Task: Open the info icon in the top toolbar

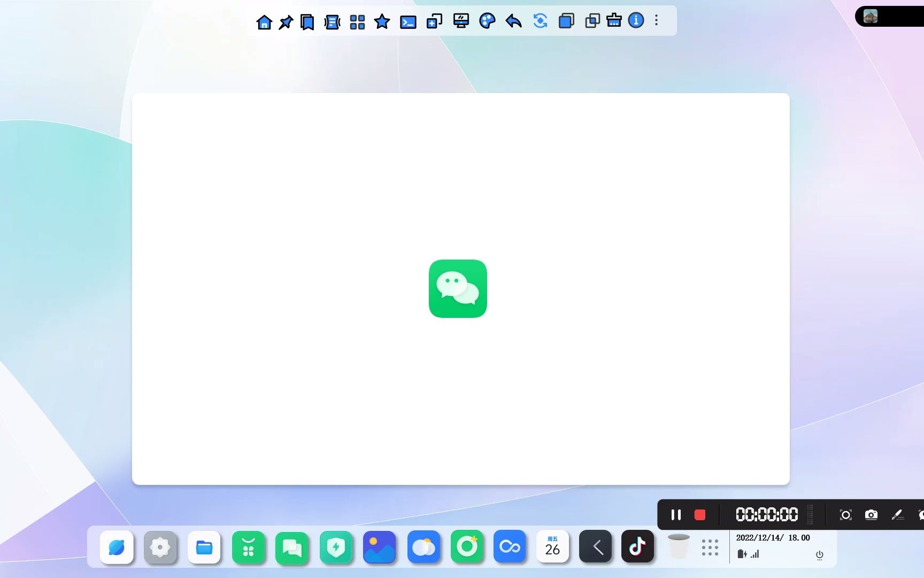Action: point(636,20)
